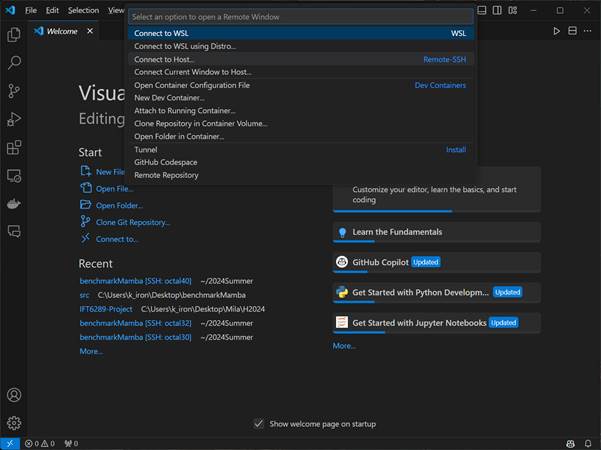The width and height of the screenshot is (601, 450).
Task: Choose Connect to WSL using Distro
Action: pos(301,46)
